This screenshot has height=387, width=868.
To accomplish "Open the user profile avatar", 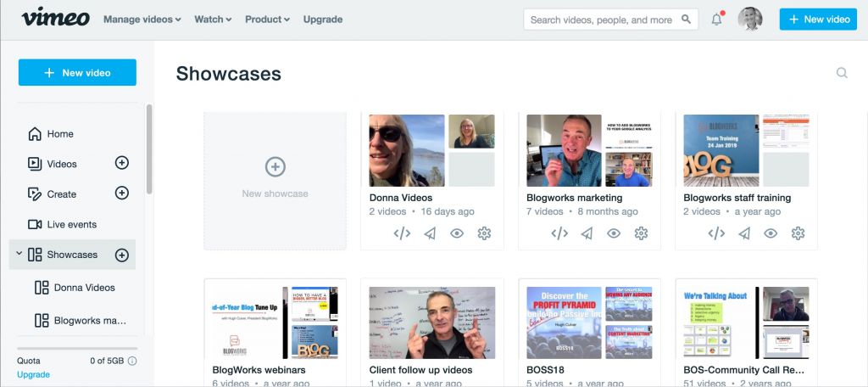I will pos(749,19).
